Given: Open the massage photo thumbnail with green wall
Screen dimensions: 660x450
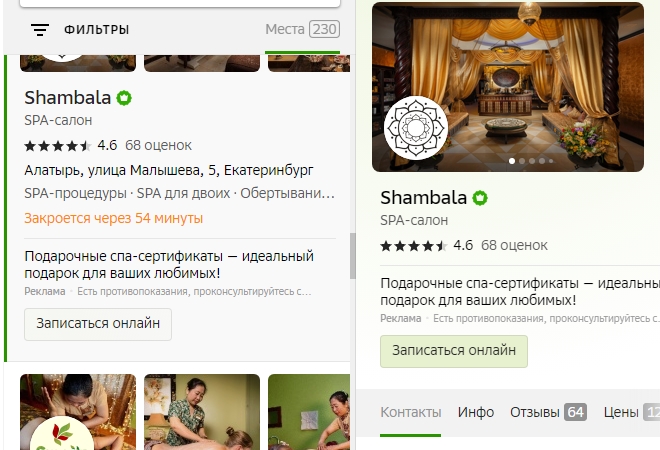Looking at the screenshot, I should click(309, 412).
